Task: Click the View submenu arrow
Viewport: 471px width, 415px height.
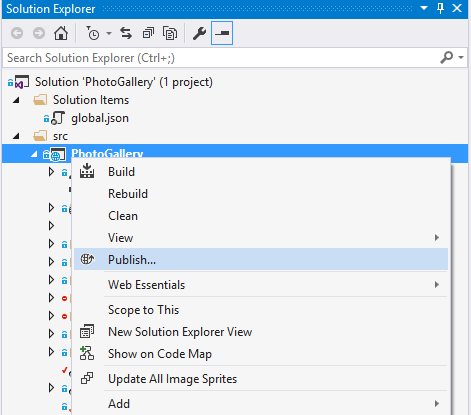Action: tap(437, 238)
